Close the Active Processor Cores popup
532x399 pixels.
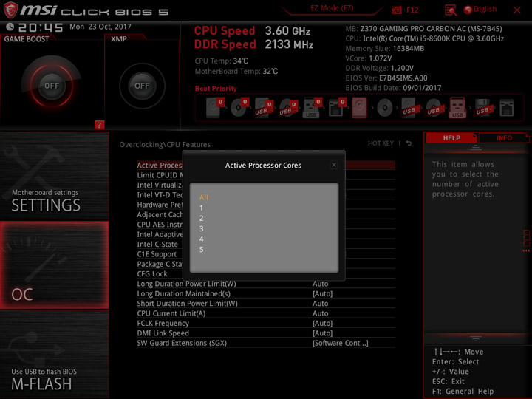click(x=334, y=165)
